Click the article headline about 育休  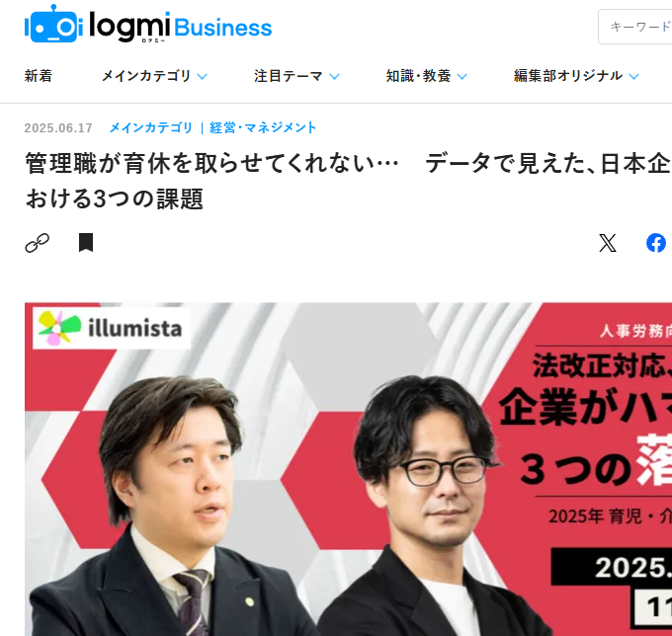[348, 181]
